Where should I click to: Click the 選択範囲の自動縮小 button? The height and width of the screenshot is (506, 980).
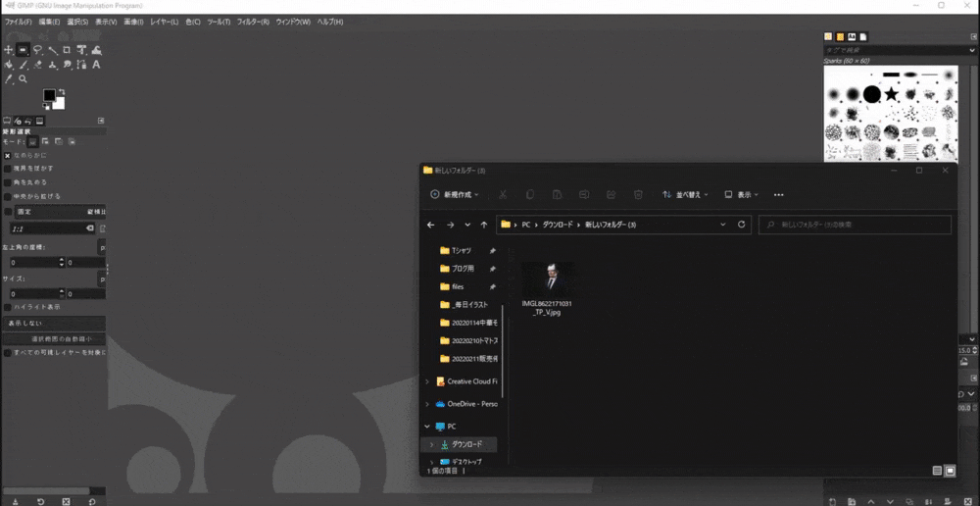pyautogui.click(x=55, y=338)
